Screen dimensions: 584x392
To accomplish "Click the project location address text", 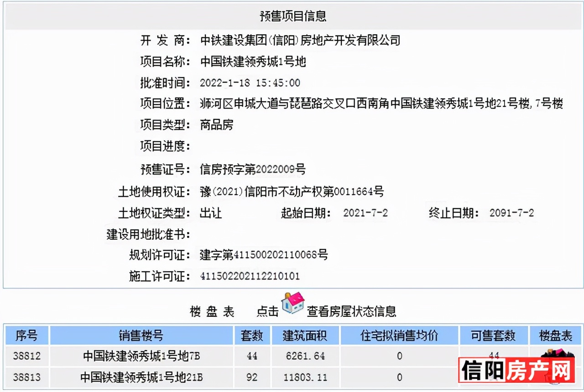I will click(381, 103).
